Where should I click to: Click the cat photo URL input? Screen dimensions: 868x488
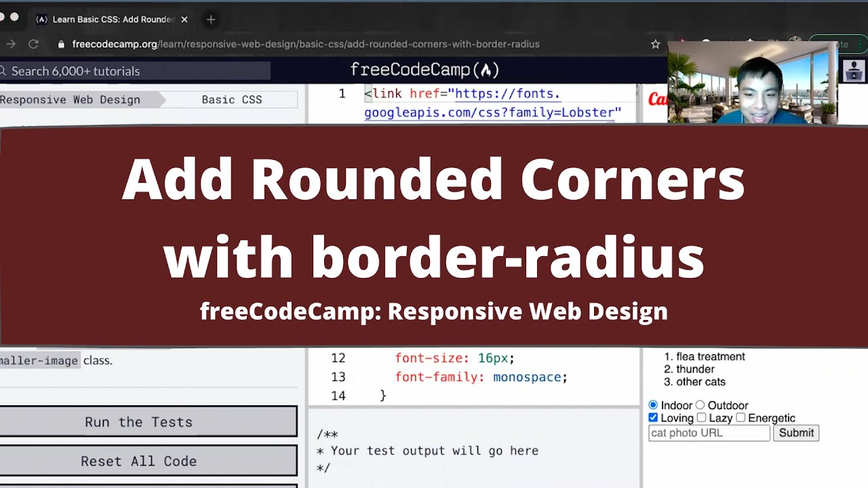(709, 433)
